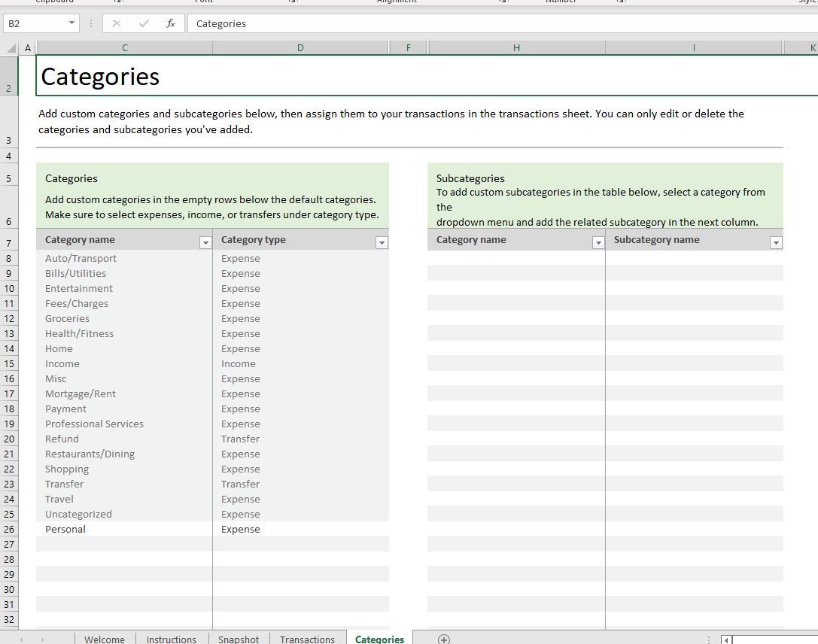Select the Entertainment category cell
Viewport: 818px width, 644px height.
tap(125, 288)
